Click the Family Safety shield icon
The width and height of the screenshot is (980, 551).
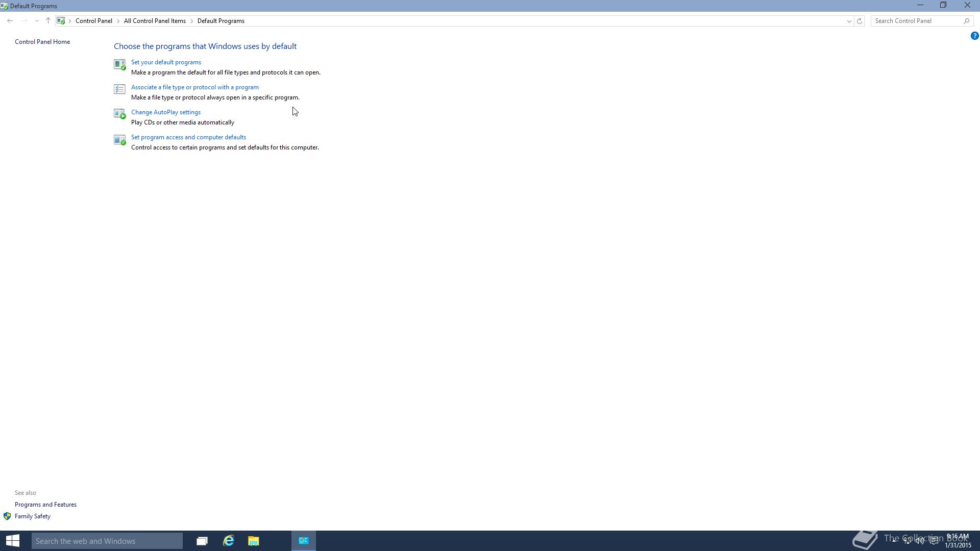(7, 516)
